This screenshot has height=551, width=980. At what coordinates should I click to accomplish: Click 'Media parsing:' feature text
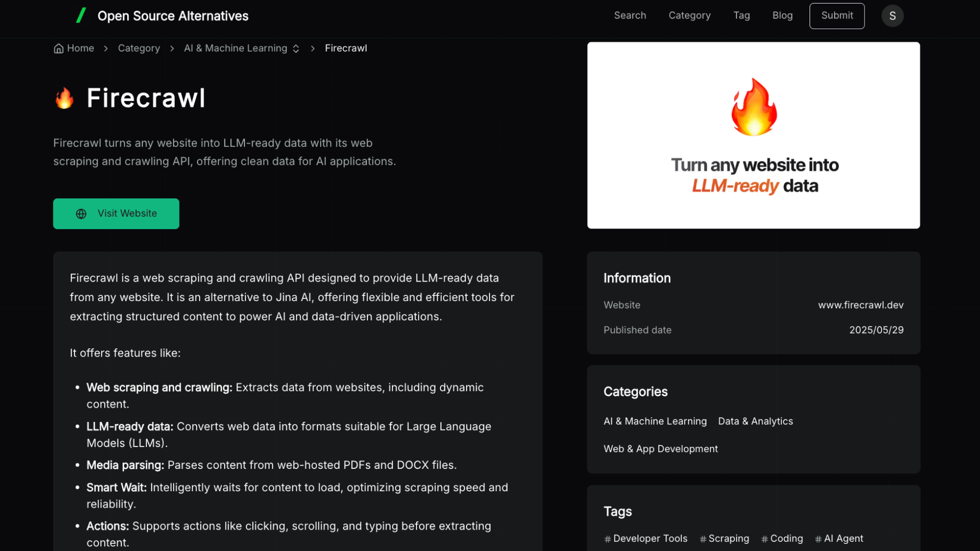click(x=125, y=465)
